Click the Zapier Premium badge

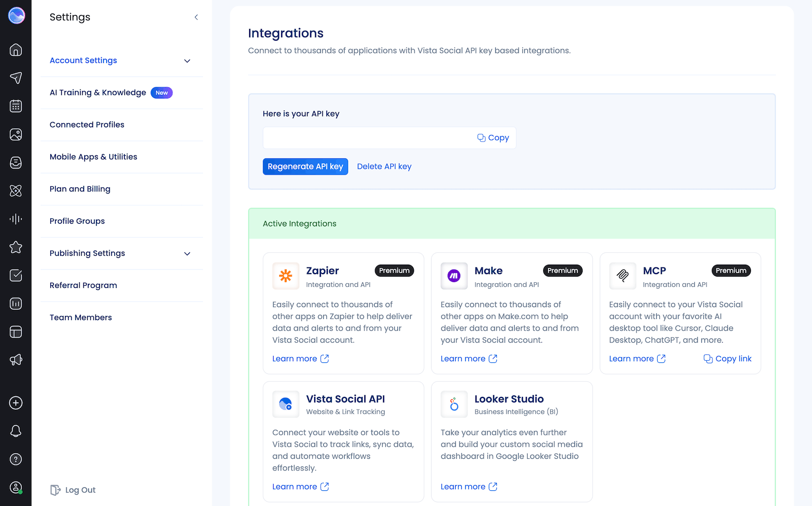click(x=394, y=271)
